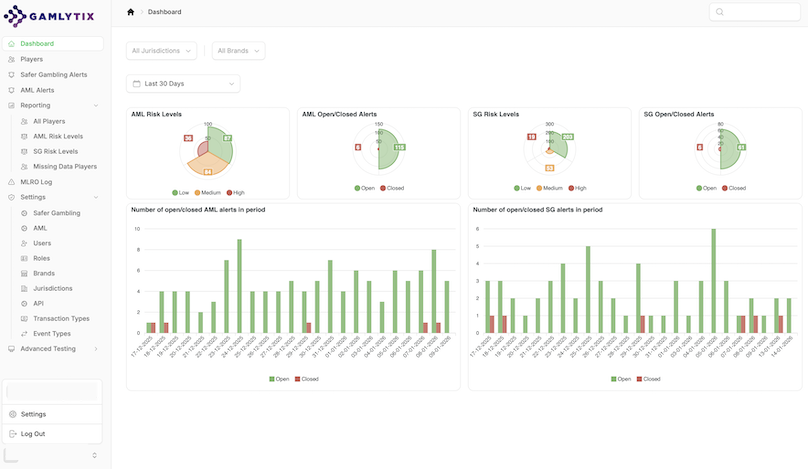Image resolution: width=808 pixels, height=469 pixels.
Task: Open the All Jurisdictions dropdown
Action: coord(161,50)
